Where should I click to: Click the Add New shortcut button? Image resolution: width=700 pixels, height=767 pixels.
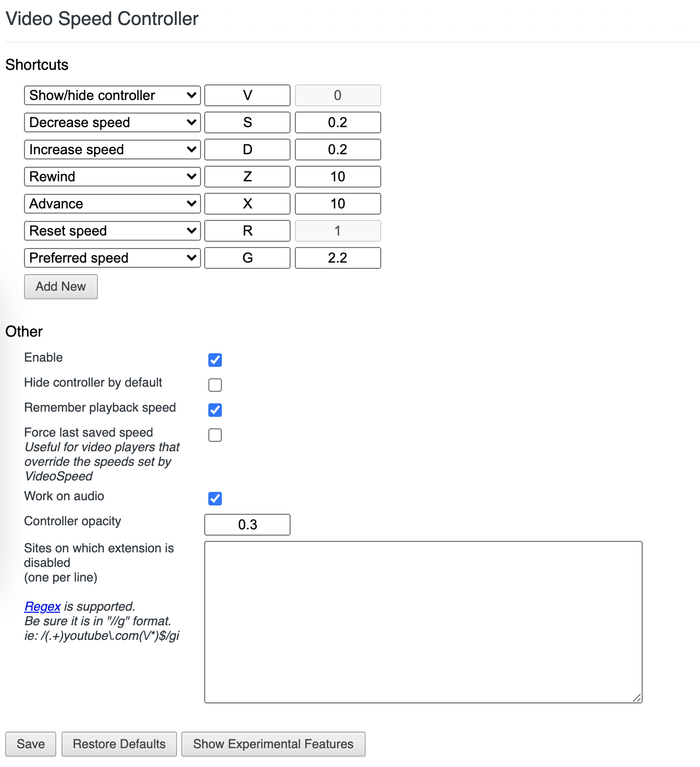(60, 287)
